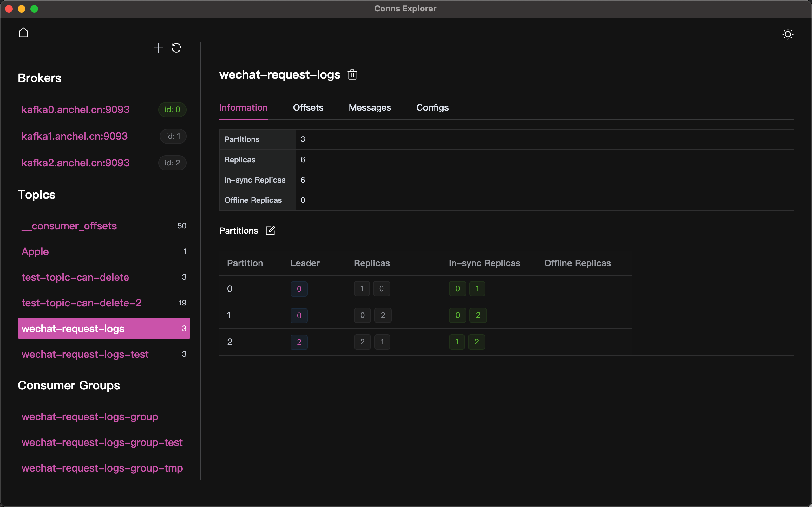
Task: Select the __consumer_offsets topic
Action: (x=69, y=226)
